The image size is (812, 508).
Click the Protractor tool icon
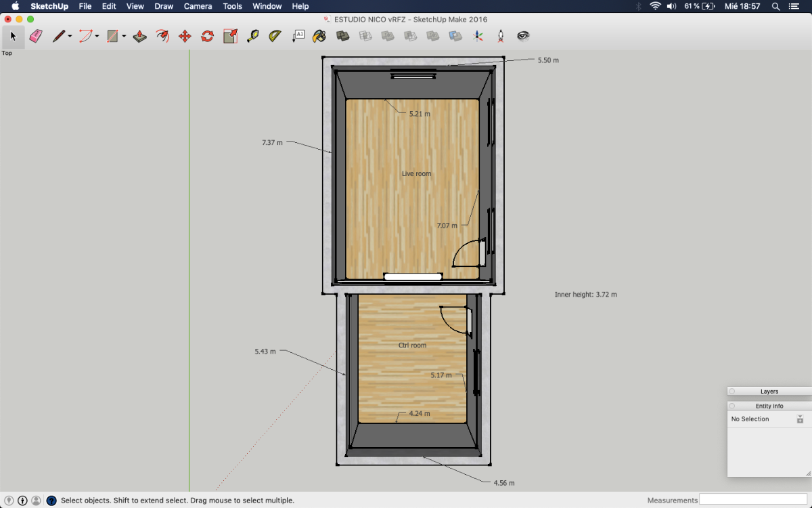click(x=275, y=36)
